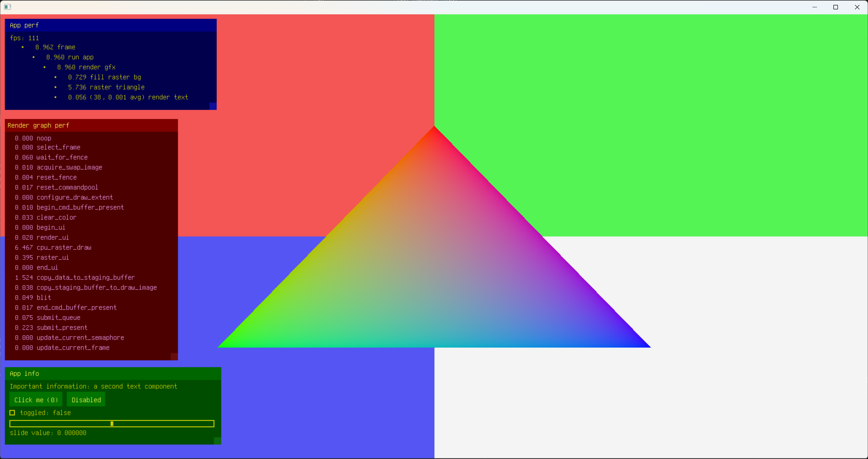Screen dimensions: 868x459
Task: Click the 'Disabled' button
Action: [86, 400]
